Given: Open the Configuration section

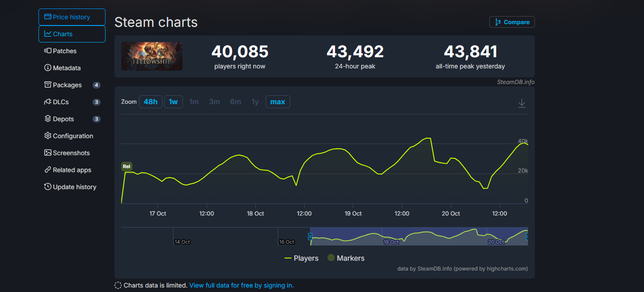Looking at the screenshot, I should click(x=72, y=136).
